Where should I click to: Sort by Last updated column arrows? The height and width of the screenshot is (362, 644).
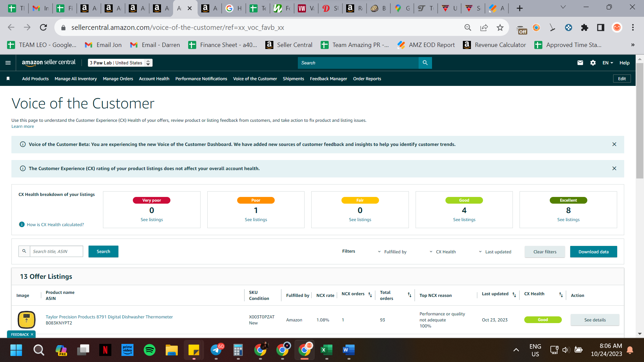coord(514,295)
